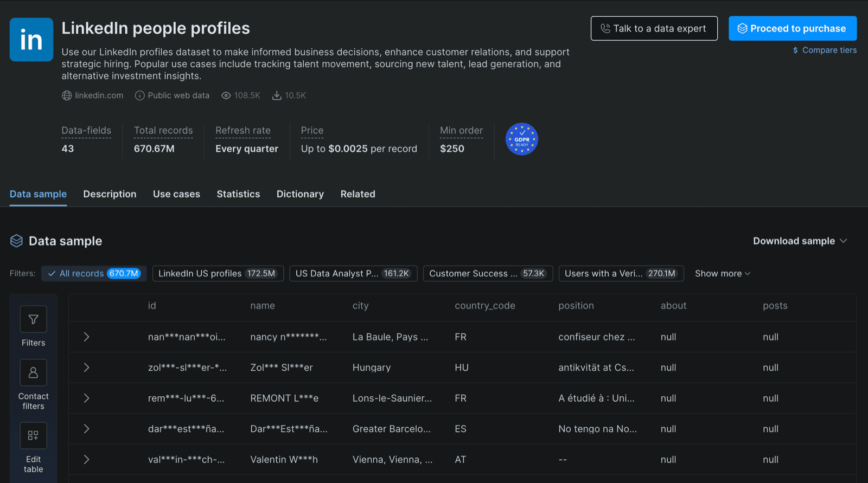868x483 pixels.
Task: Apply the Customer Success filter
Action: [x=488, y=273]
